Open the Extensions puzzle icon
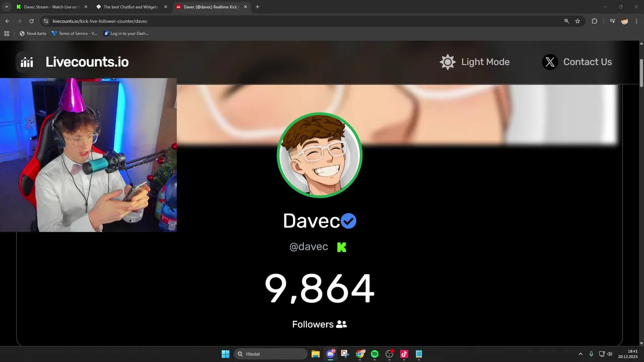 [594, 21]
